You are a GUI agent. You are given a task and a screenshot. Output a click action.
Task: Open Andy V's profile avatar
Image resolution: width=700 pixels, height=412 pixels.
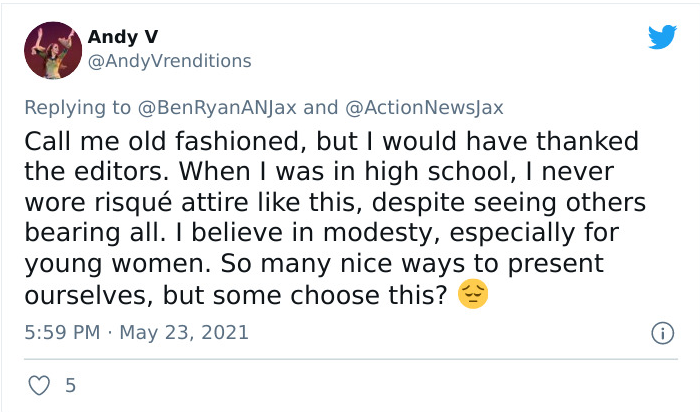52,50
